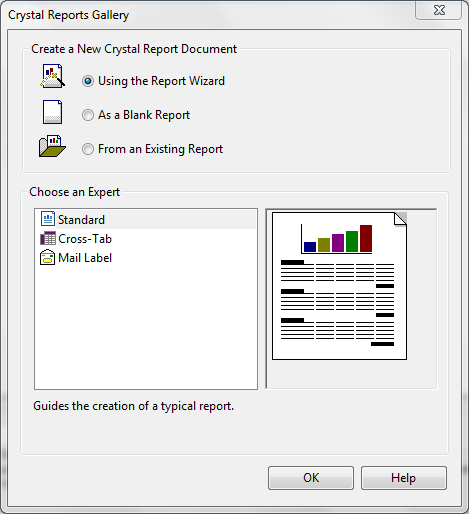
Task: Click the Mail Label envelope icon
Action: click(x=48, y=257)
